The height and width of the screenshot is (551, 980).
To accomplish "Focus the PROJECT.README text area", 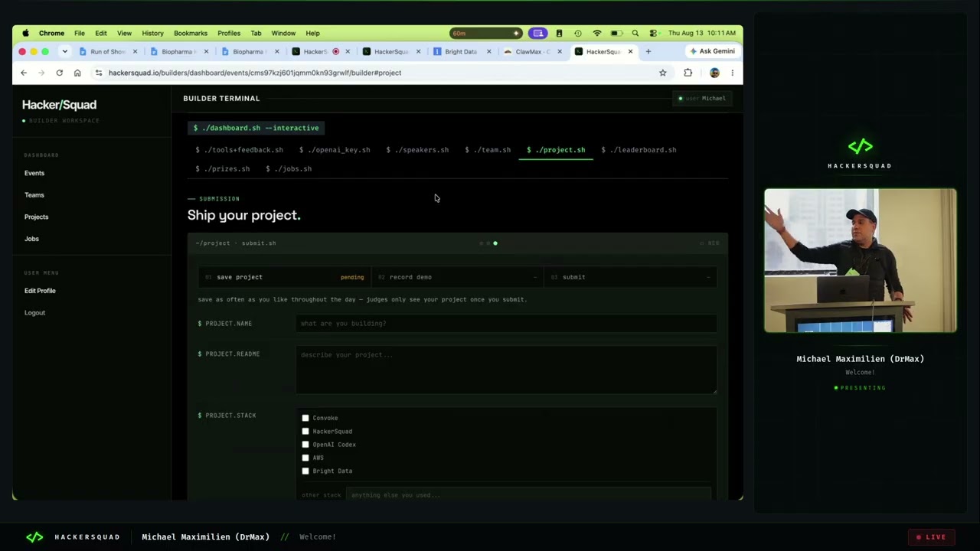I will (x=506, y=370).
